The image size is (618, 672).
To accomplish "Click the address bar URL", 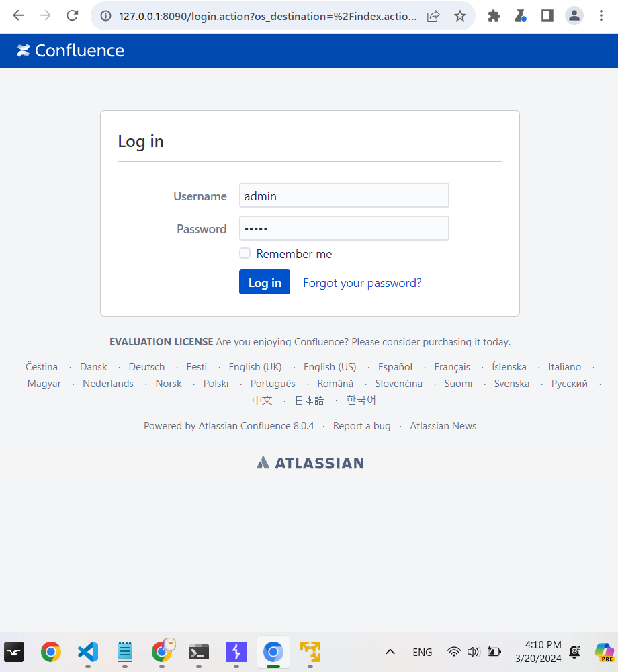I will [x=267, y=16].
